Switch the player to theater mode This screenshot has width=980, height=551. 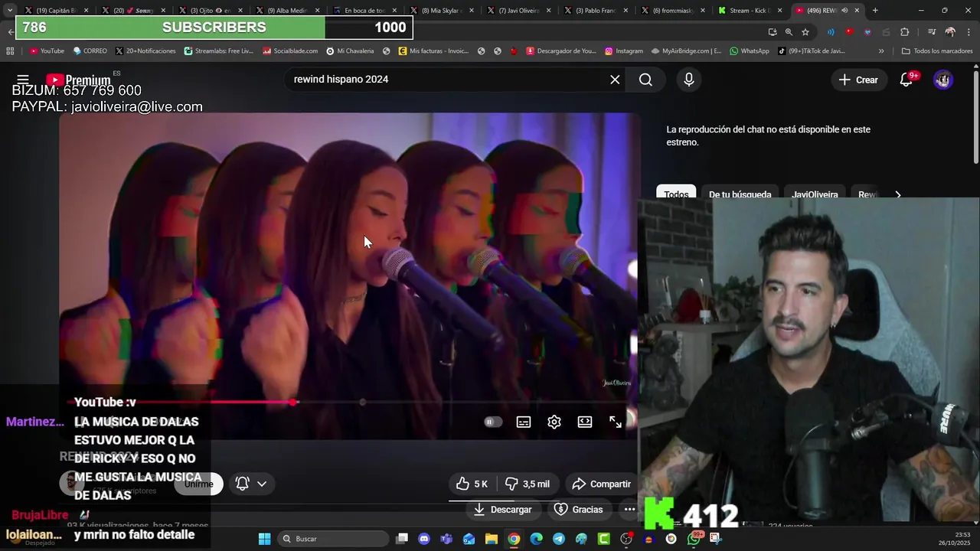coord(585,422)
